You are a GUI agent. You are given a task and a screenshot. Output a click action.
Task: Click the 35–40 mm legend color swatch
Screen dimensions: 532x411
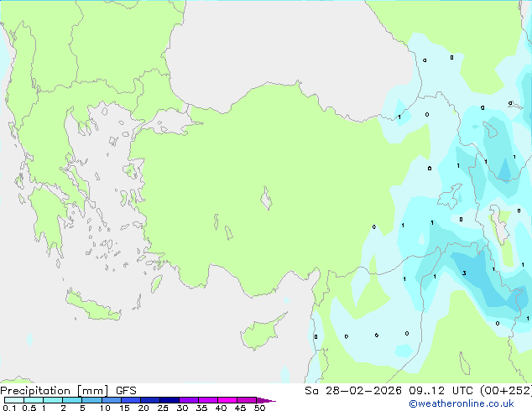click(x=208, y=400)
